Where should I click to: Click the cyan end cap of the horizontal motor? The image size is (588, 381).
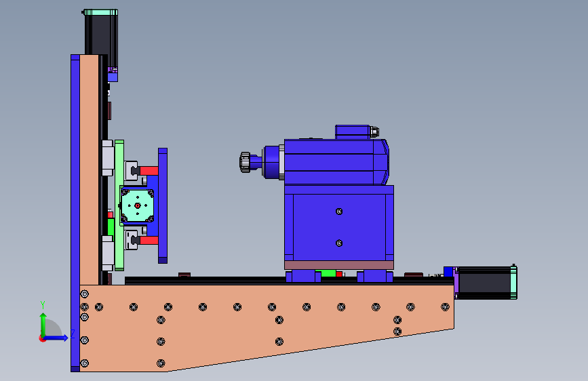click(x=514, y=283)
